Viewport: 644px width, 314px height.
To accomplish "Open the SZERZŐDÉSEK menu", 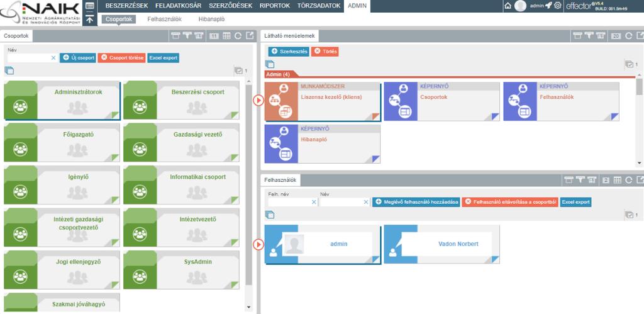I will click(x=230, y=6).
